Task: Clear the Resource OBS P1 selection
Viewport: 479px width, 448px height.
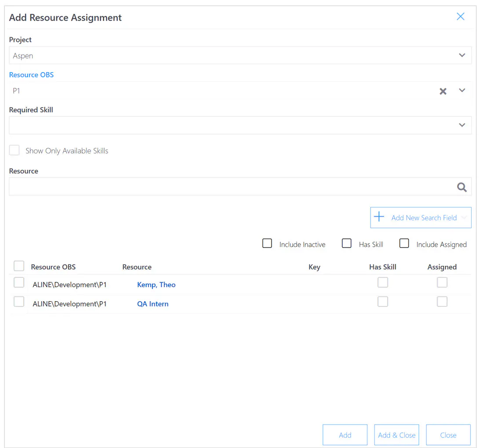Action: pyautogui.click(x=443, y=91)
